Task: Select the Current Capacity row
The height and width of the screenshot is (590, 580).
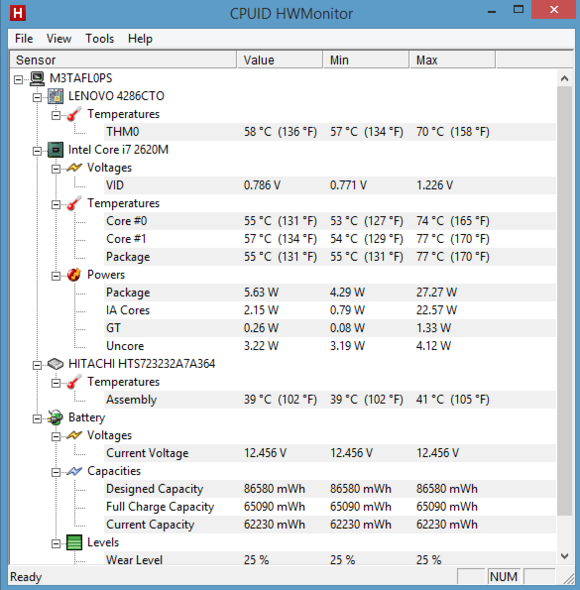Action: (x=330, y=525)
